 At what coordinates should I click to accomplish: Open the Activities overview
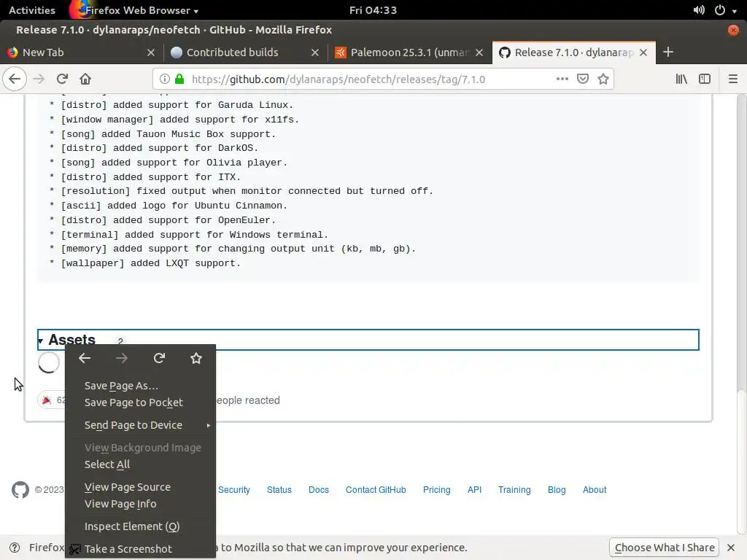[32, 10]
